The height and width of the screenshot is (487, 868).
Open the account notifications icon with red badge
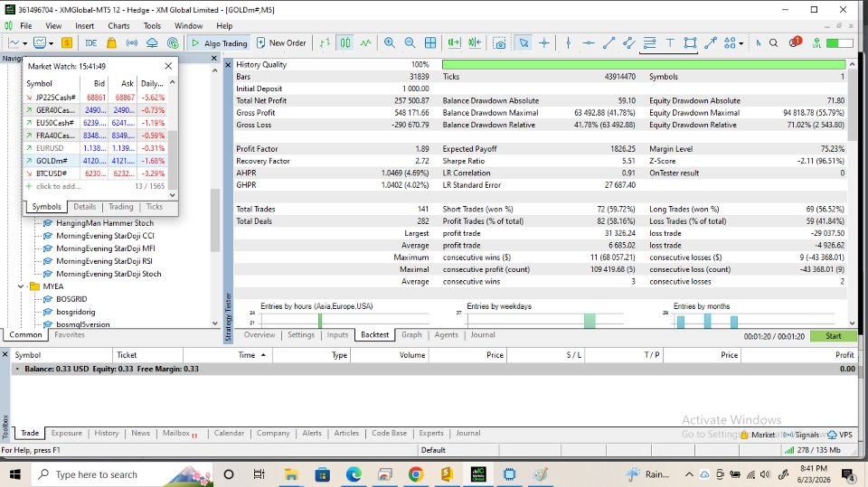click(795, 42)
